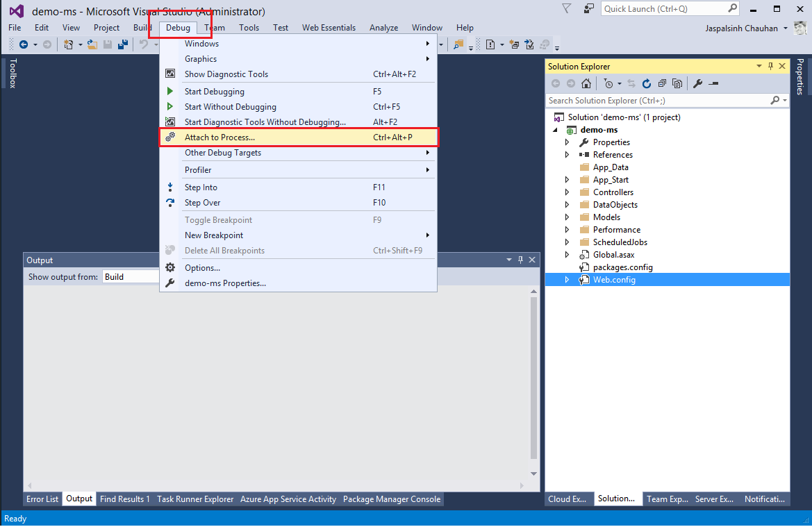The image size is (812, 527).
Task: Open the Cloud Explorer tab
Action: coord(567,499)
